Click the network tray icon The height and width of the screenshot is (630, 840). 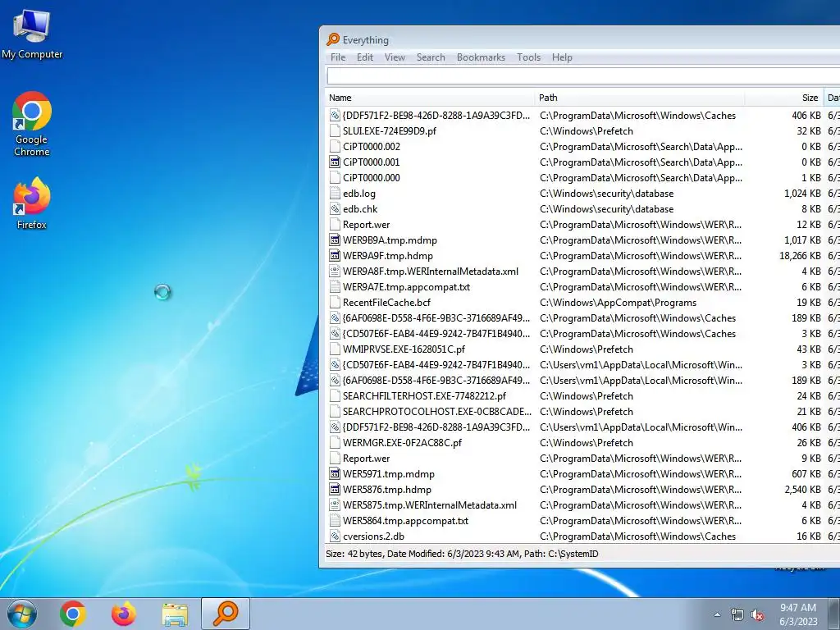[x=737, y=614]
